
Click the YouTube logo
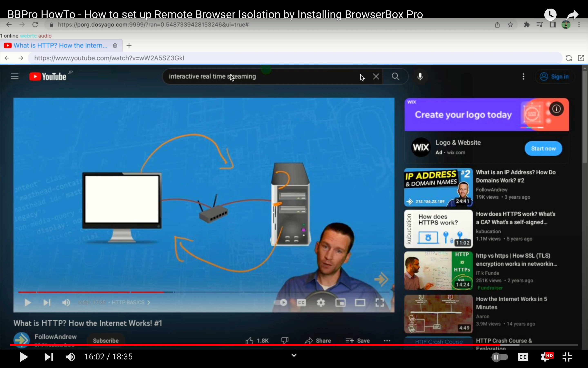[48, 77]
